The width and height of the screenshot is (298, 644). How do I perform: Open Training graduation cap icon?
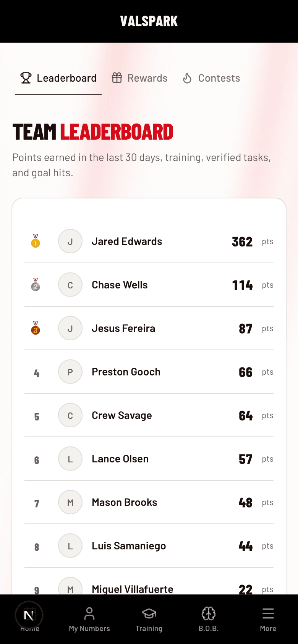coord(149,613)
